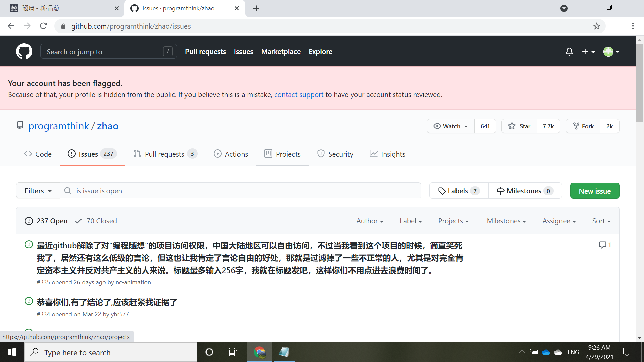Expand the Sort dropdown
Viewport: 644px width, 362px height.
pyautogui.click(x=601, y=221)
